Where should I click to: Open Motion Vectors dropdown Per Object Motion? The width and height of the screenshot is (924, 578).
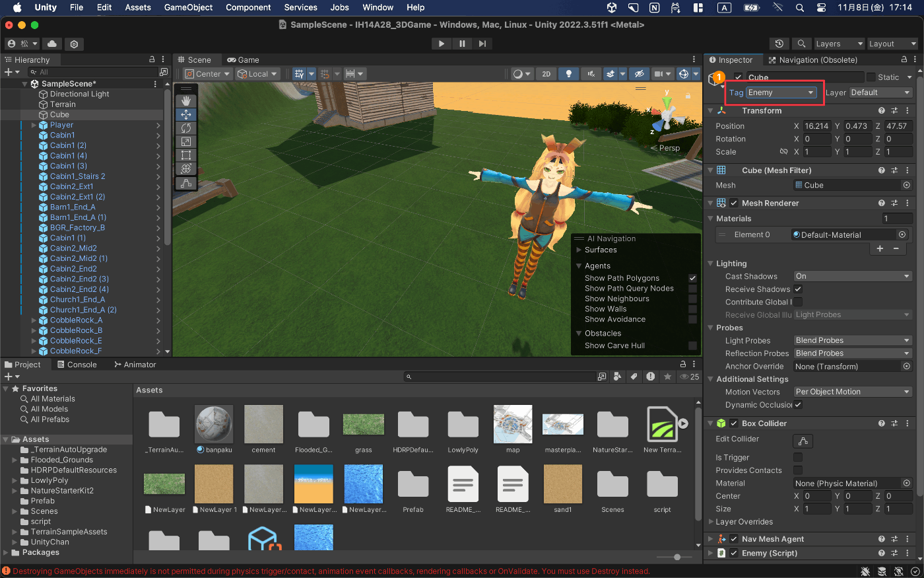[x=853, y=392]
